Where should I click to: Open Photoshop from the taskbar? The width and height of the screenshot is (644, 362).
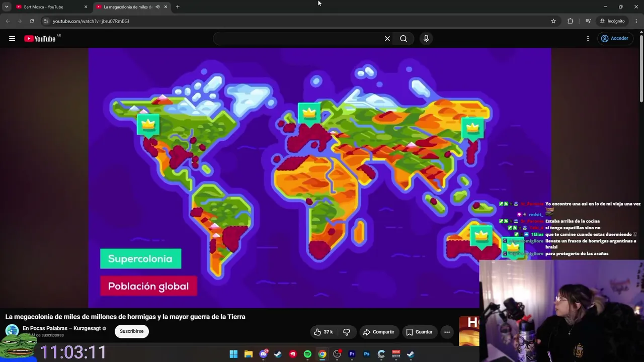click(x=367, y=354)
